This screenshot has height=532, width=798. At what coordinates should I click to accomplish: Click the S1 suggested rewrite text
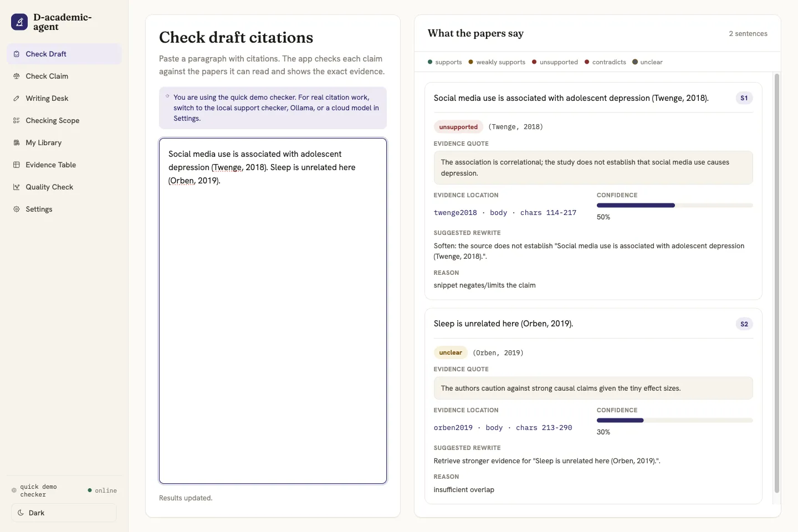(x=589, y=251)
